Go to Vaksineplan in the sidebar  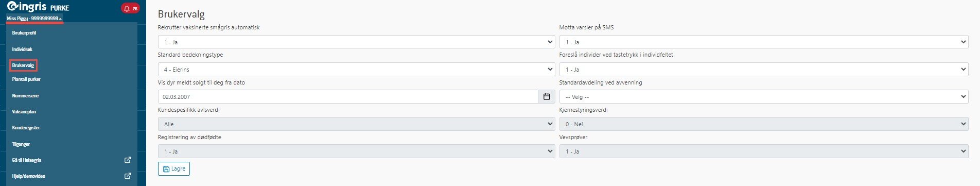pos(24,112)
